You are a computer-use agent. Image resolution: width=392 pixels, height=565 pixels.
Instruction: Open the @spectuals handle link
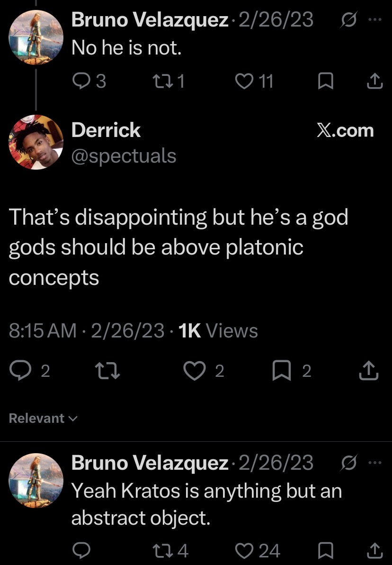(124, 155)
